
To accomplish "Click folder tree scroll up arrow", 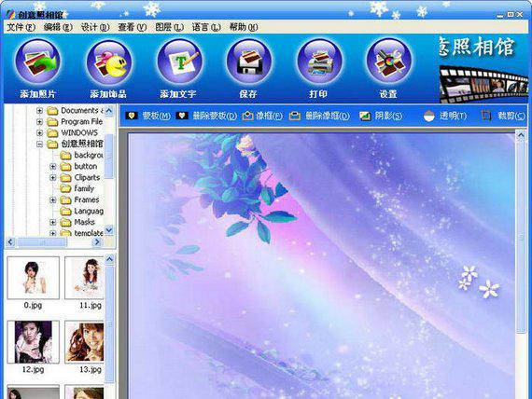I will (x=109, y=111).
